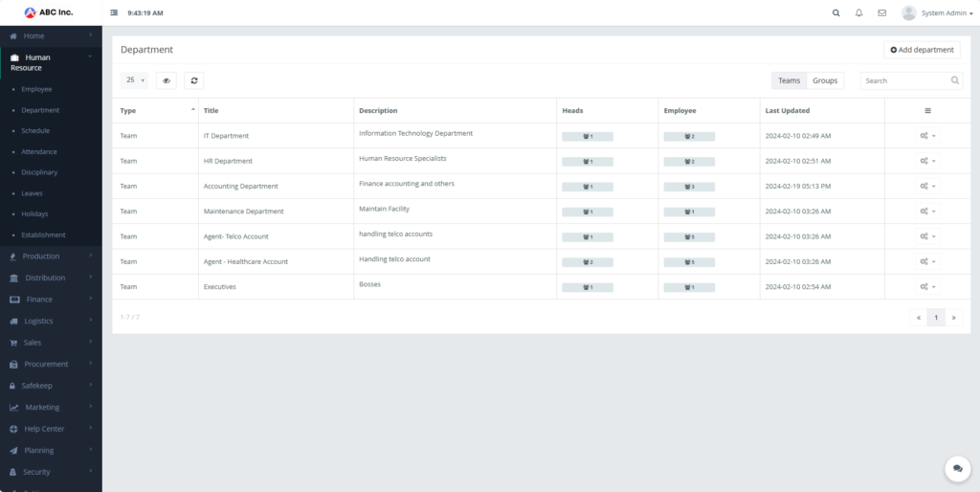Open Attendance in the sidebar submenu
The height and width of the screenshot is (492, 980).
point(38,152)
